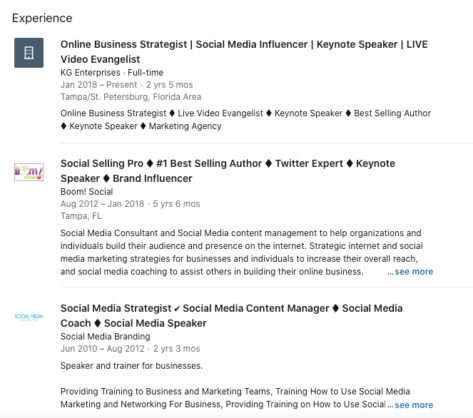The height and width of the screenshot is (418, 473).
Task: Open the Online Business Strategist job title
Action: pos(244,52)
